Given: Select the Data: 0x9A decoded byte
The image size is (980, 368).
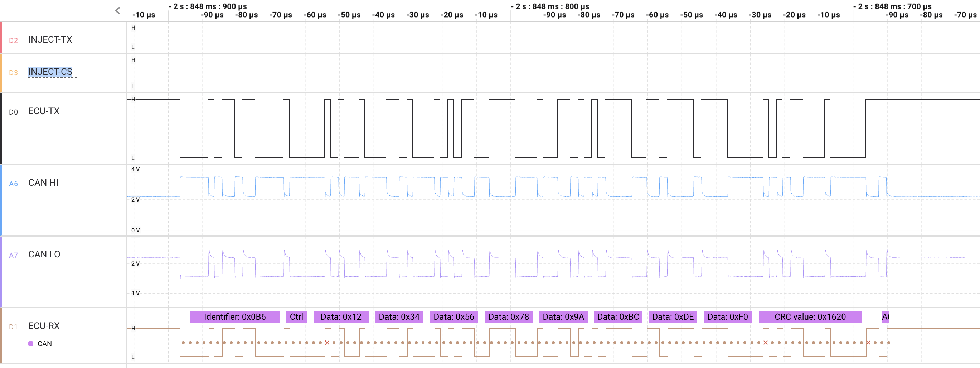Looking at the screenshot, I should [563, 316].
